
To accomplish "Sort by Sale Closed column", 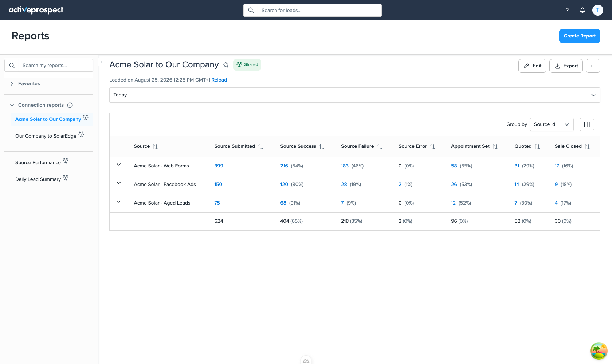I will click(x=587, y=146).
